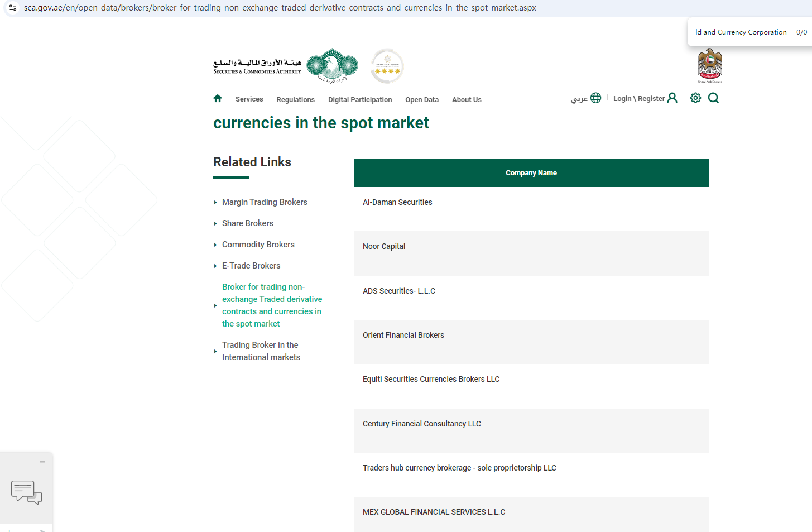Click the Related Links heading
The image size is (812, 532).
[252, 162]
